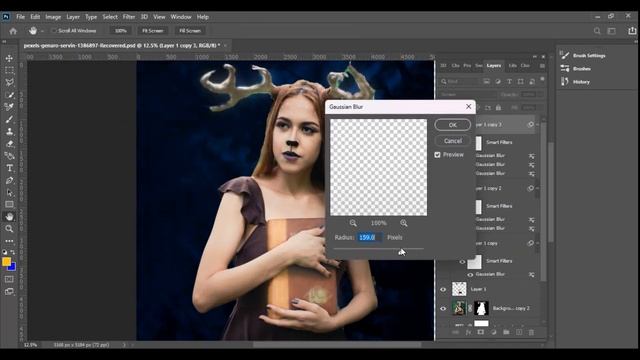Open the Window menu
The width and height of the screenshot is (640, 360).
click(181, 17)
